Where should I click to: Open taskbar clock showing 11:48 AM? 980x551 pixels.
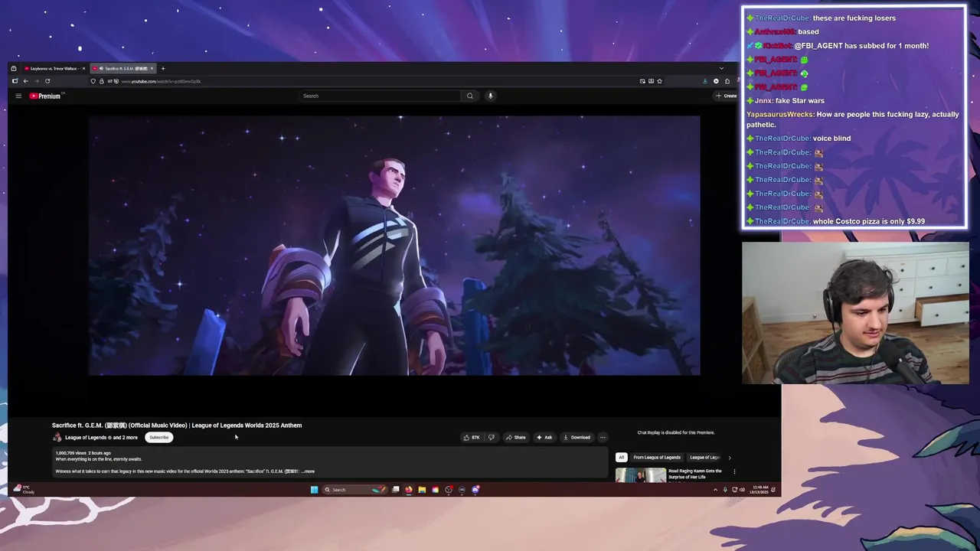click(759, 490)
